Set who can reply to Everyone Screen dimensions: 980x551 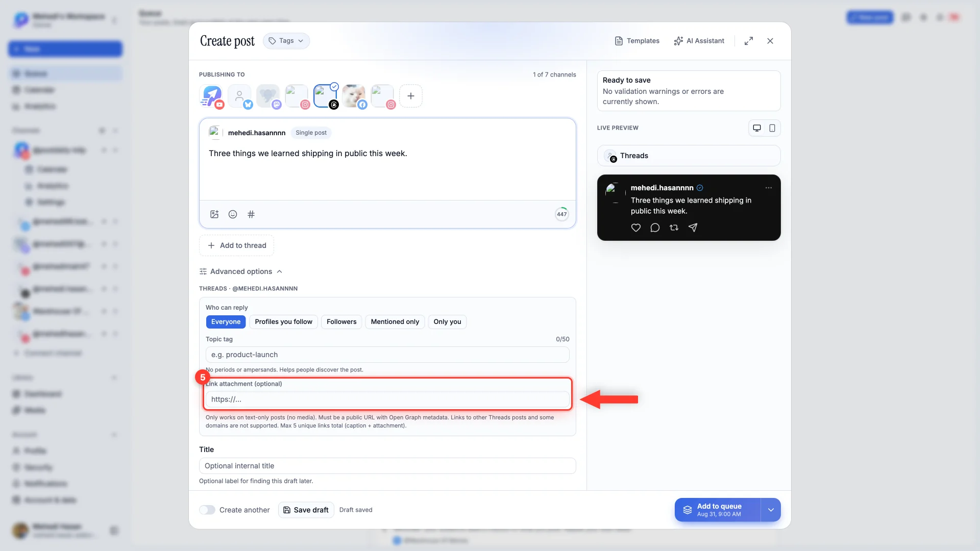[226, 322]
